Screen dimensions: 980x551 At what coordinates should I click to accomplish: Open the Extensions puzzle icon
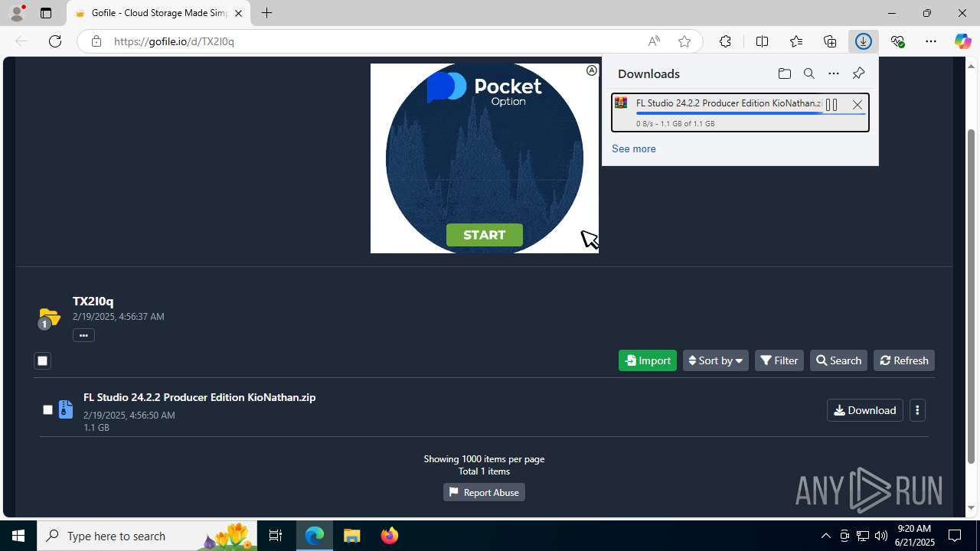(725, 41)
